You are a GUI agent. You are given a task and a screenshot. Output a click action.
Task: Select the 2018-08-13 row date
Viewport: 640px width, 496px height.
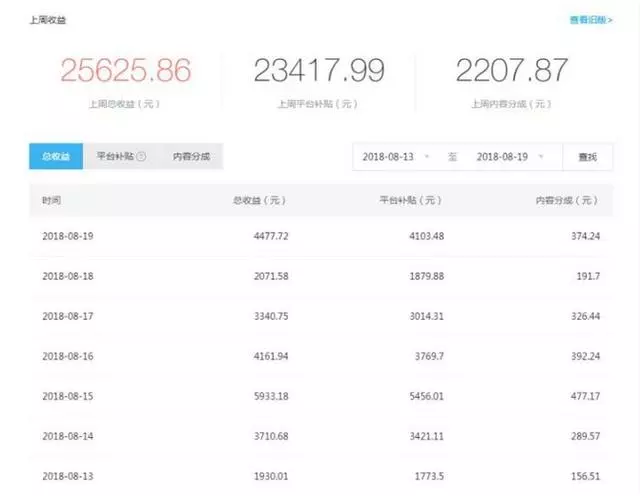tap(68, 476)
